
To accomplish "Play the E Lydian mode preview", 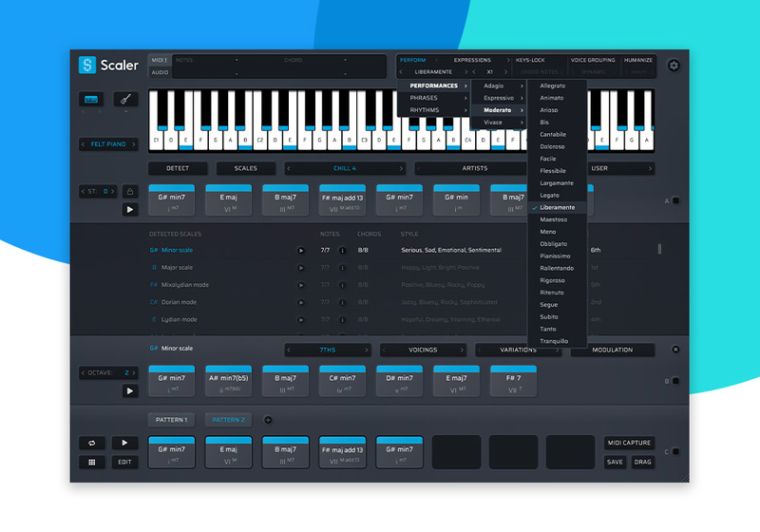I will (x=300, y=320).
